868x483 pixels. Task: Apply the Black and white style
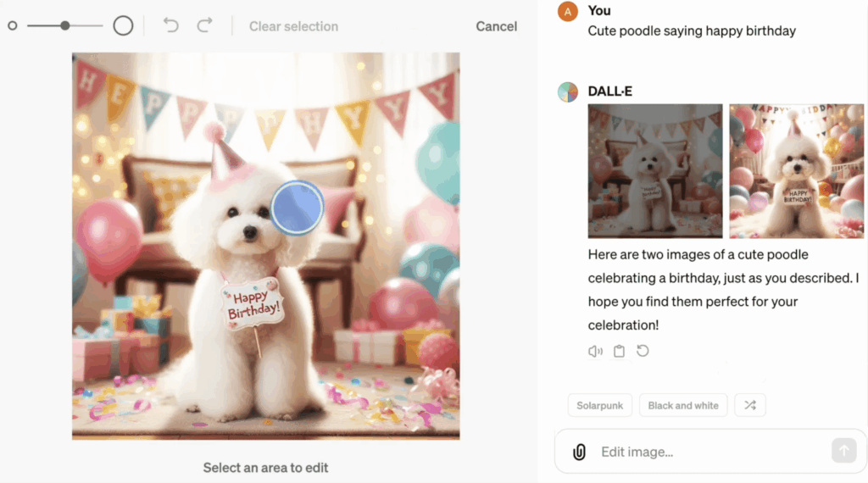coord(683,405)
